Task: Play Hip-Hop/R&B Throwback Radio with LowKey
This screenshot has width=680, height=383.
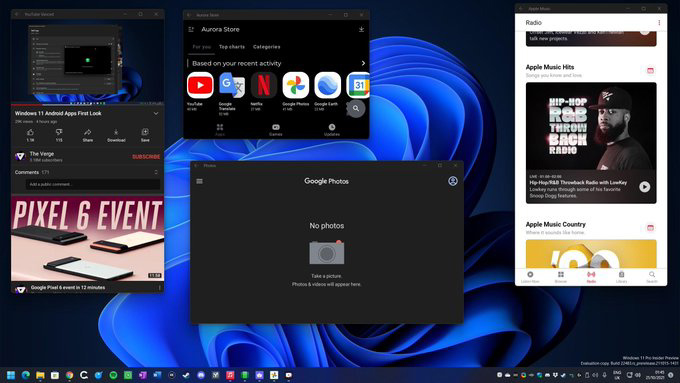Action: (644, 187)
